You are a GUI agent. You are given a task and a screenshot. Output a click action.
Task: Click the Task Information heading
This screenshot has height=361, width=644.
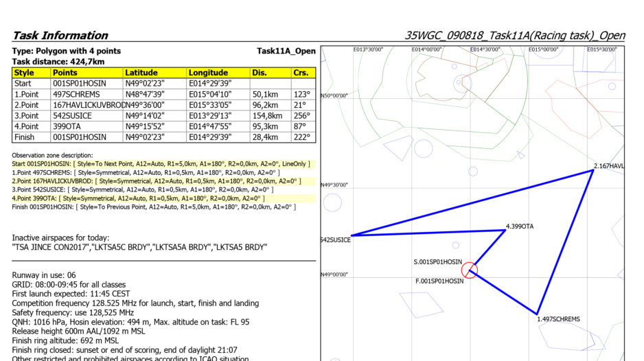point(60,36)
